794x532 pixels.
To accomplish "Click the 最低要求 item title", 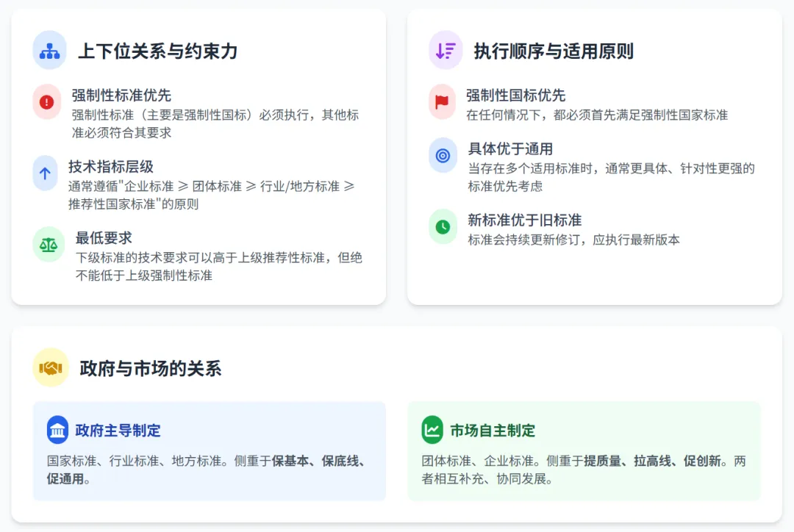I will click(x=104, y=238).
